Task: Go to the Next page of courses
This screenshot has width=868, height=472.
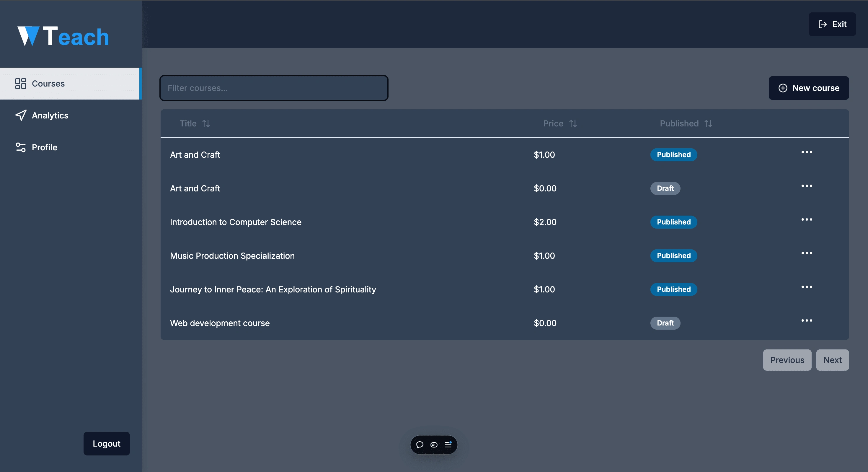Action: [x=832, y=360]
